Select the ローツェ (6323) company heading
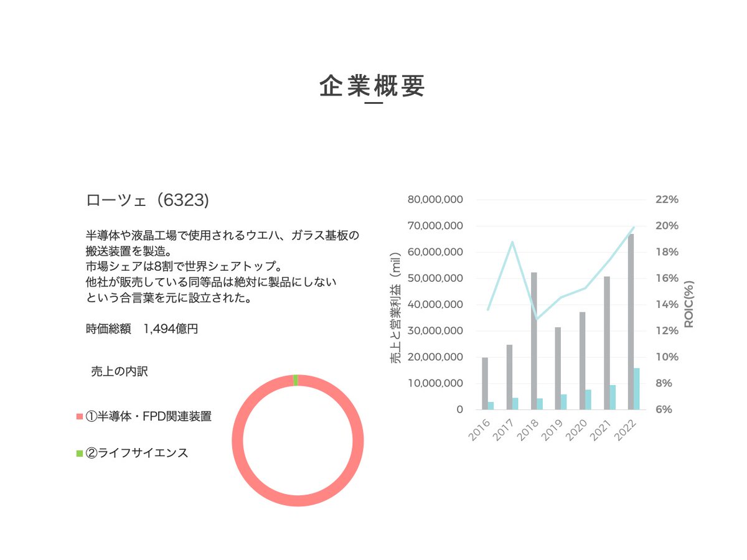The image size is (747, 560). 148,200
